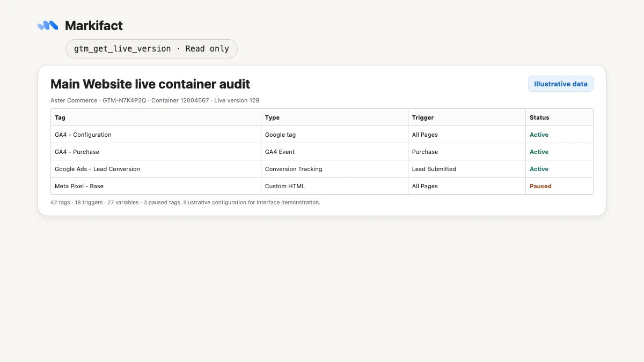This screenshot has width=644, height=362.
Task: Click the Custom HTML type cell
Action: pos(335,186)
